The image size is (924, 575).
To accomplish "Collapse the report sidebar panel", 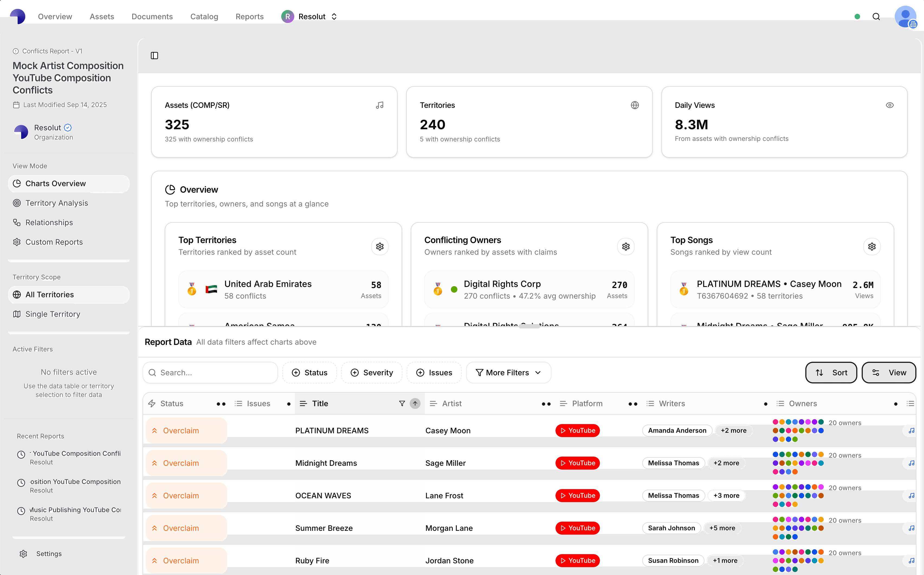I will [x=154, y=56].
